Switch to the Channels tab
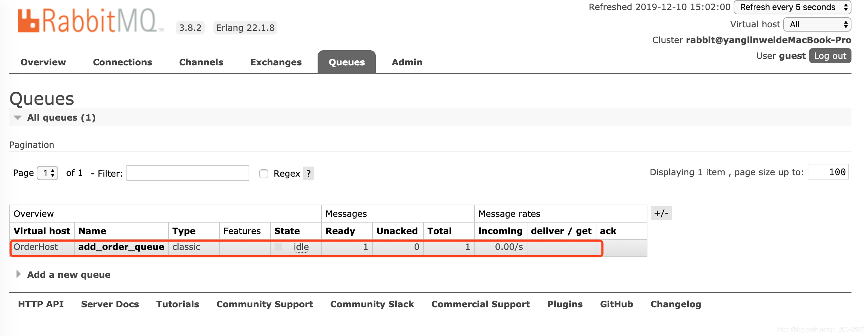Viewport: 868px width, 336px height. (201, 62)
